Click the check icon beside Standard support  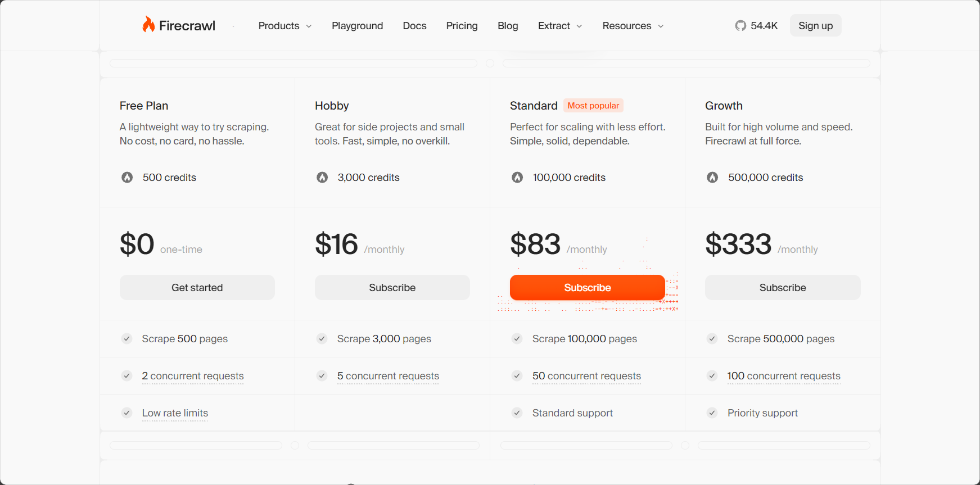517,413
